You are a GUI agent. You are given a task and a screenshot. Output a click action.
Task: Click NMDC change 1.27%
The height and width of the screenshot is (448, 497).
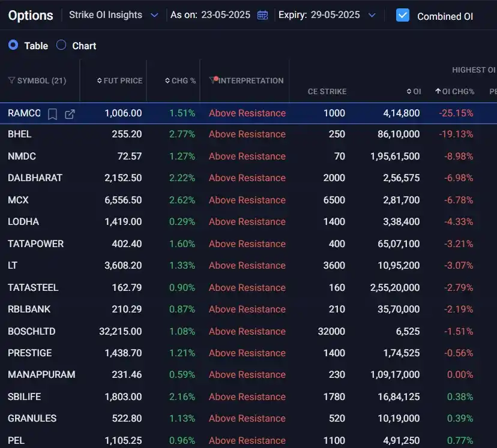(x=182, y=157)
